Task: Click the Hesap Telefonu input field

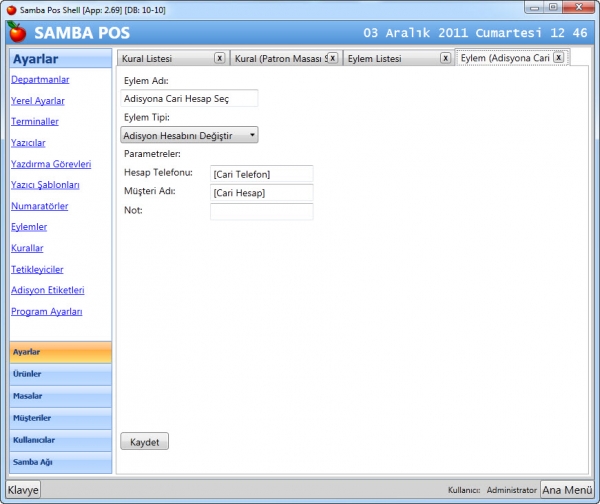Action: 262,174
